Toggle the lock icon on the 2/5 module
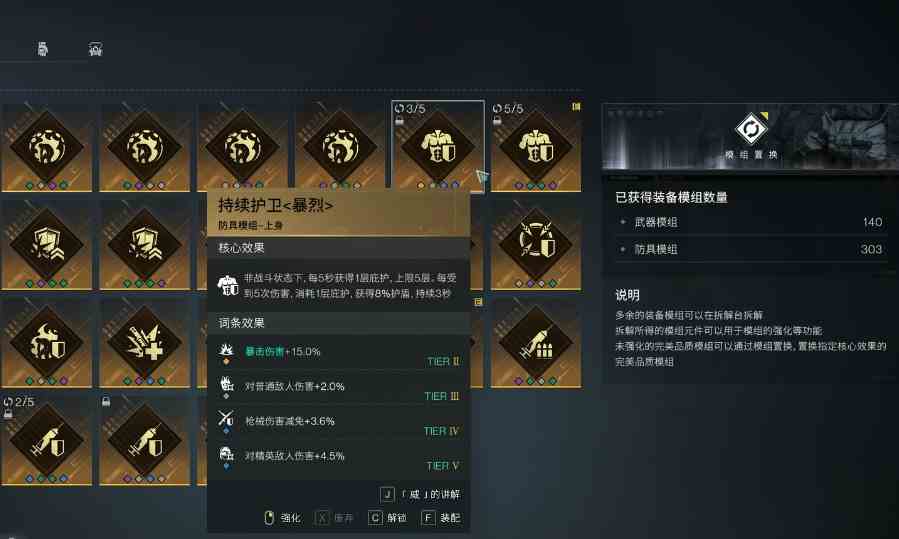The width and height of the screenshot is (899, 539). coord(7,413)
